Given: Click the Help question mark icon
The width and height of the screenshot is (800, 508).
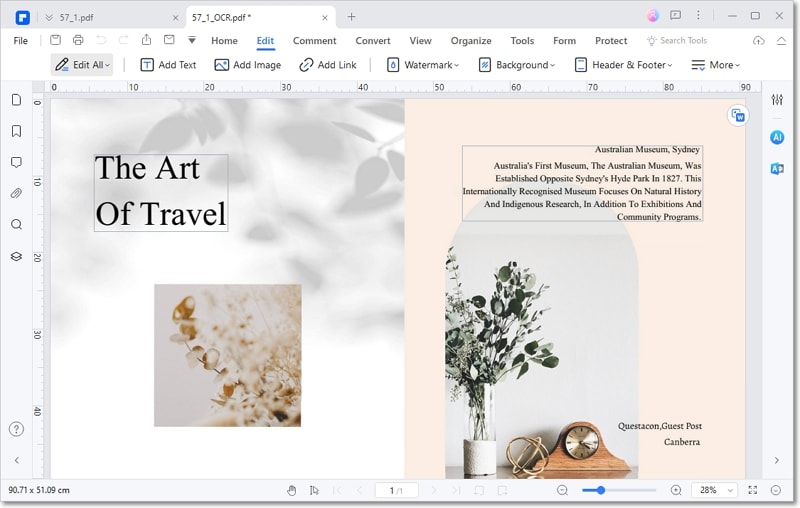Looking at the screenshot, I should [16, 429].
